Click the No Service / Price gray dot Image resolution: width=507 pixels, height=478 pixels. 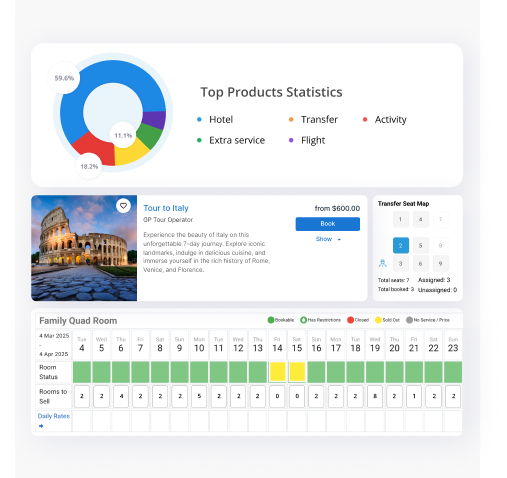(409, 320)
